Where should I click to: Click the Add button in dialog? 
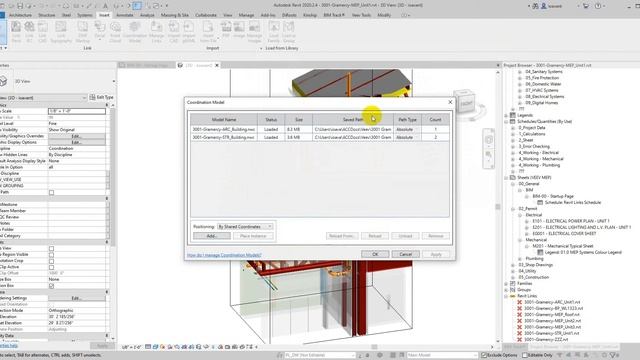pyautogui.click(x=211, y=236)
